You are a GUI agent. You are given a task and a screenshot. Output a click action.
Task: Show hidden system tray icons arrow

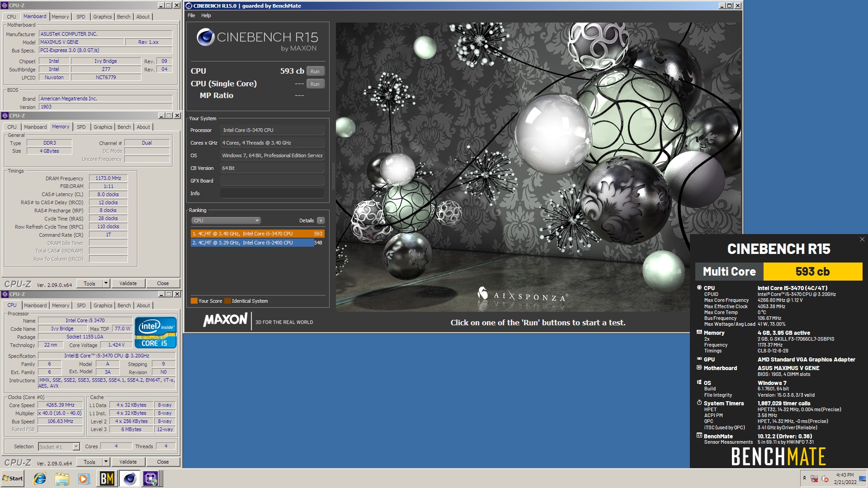point(804,478)
